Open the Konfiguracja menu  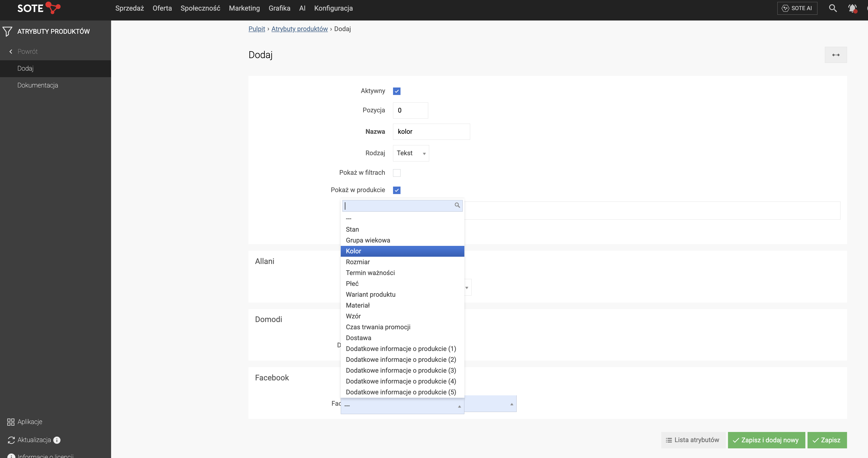(333, 8)
